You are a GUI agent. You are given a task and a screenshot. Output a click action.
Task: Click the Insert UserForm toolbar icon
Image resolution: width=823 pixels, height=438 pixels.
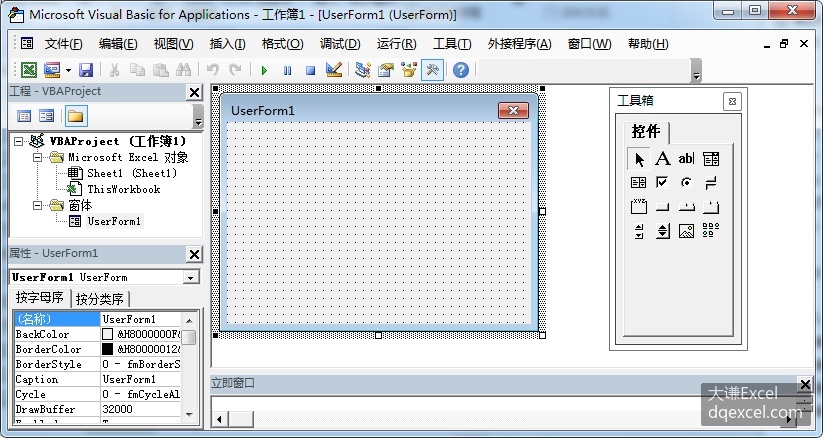(52, 69)
